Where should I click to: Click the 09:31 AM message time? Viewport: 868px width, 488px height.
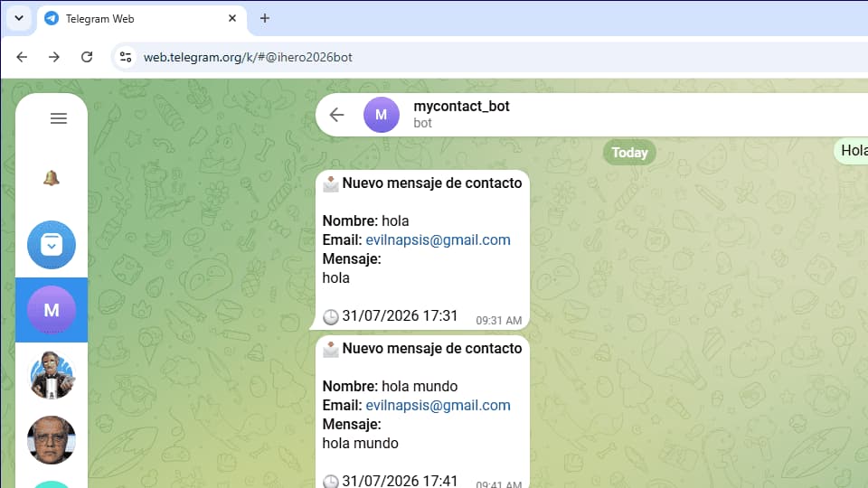click(499, 320)
